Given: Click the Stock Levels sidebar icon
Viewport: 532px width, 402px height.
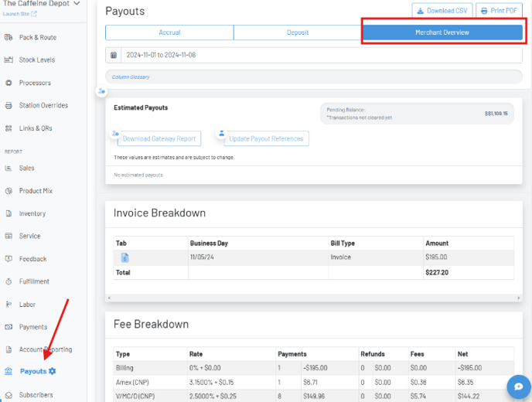Looking at the screenshot, I should pos(9,60).
